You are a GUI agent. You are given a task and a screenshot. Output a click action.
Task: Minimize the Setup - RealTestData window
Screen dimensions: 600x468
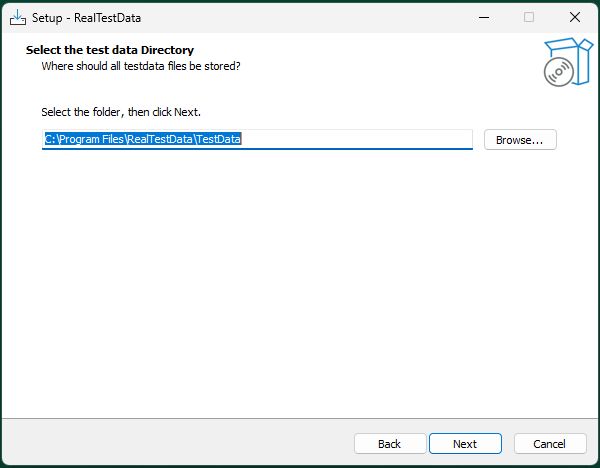pyautogui.click(x=484, y=17)
